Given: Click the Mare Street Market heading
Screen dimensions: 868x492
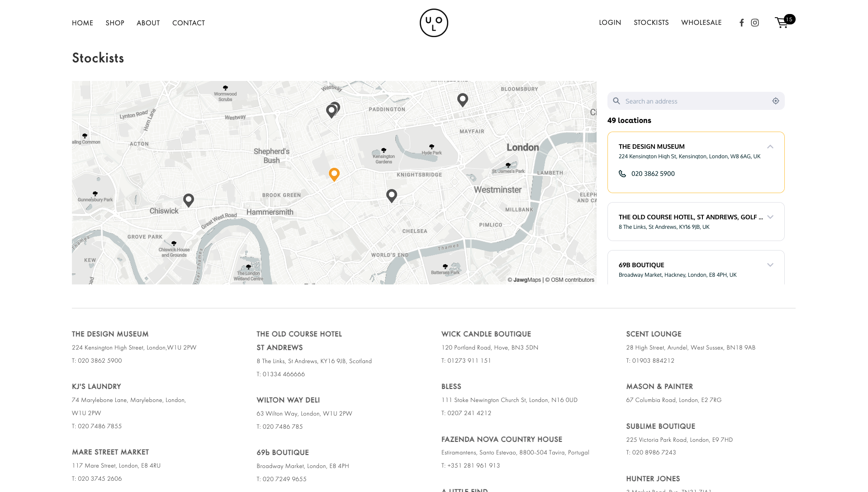Looking at the screenshot, I should tap(110, 452).
